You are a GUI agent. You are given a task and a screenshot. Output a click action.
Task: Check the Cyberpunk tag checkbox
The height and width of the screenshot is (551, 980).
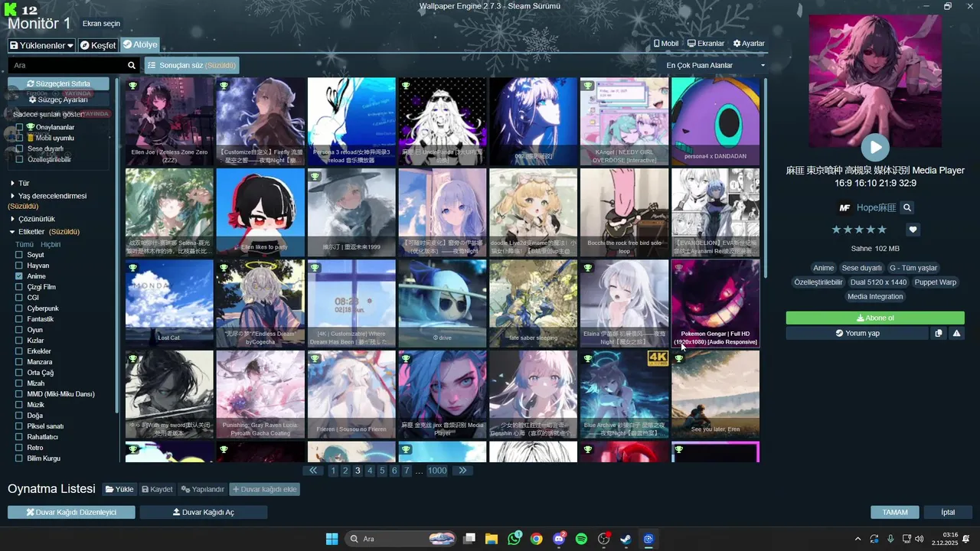[19, 308]
